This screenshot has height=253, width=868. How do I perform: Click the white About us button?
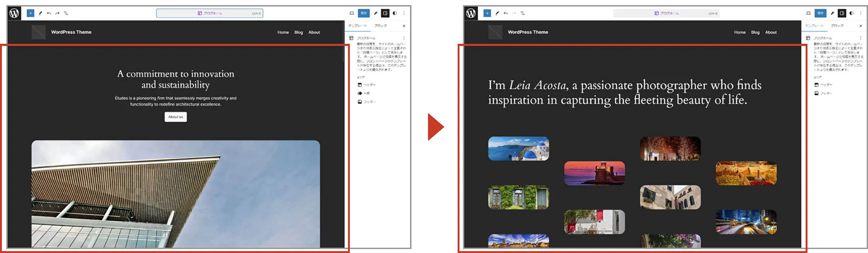tap(175, 117)
